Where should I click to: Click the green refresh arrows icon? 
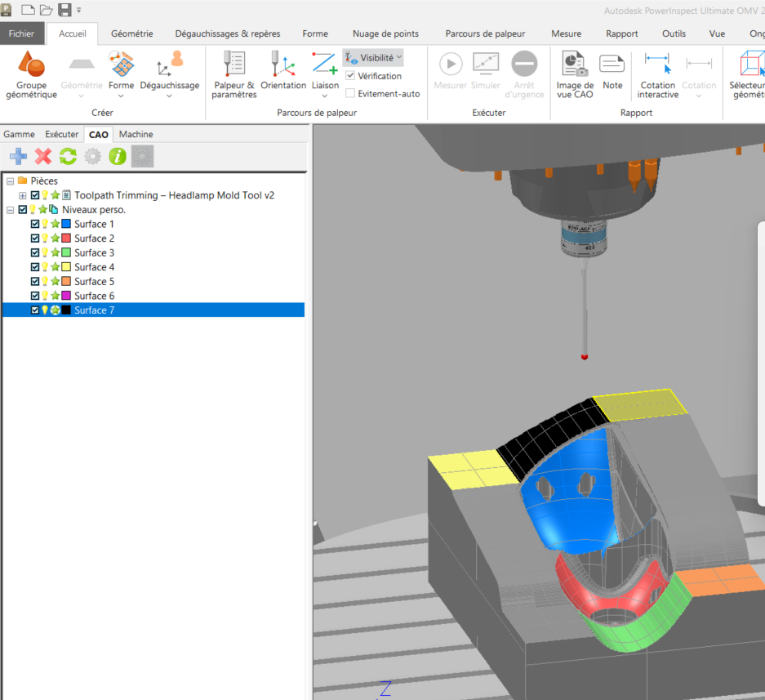pos(68,157)
